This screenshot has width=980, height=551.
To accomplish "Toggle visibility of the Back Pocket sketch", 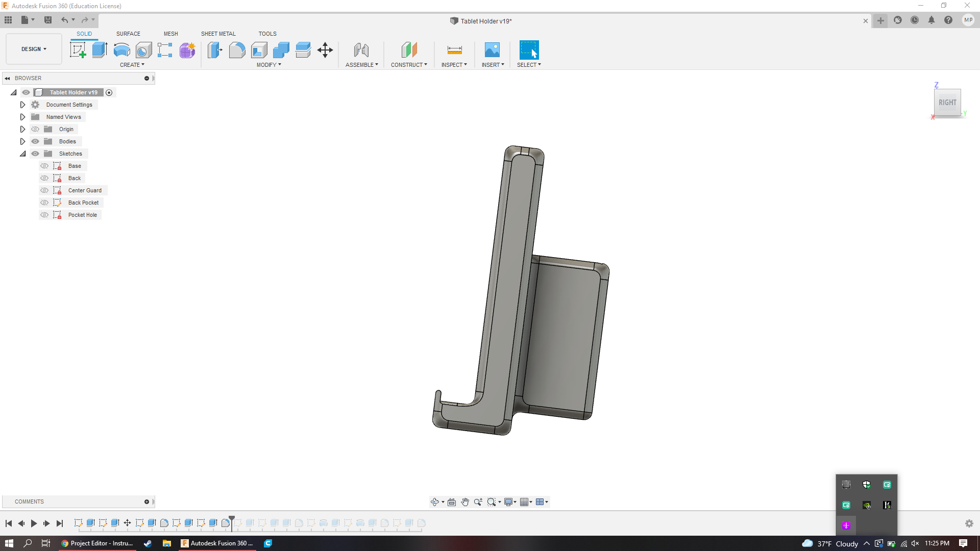I will [x=44, y=203].
